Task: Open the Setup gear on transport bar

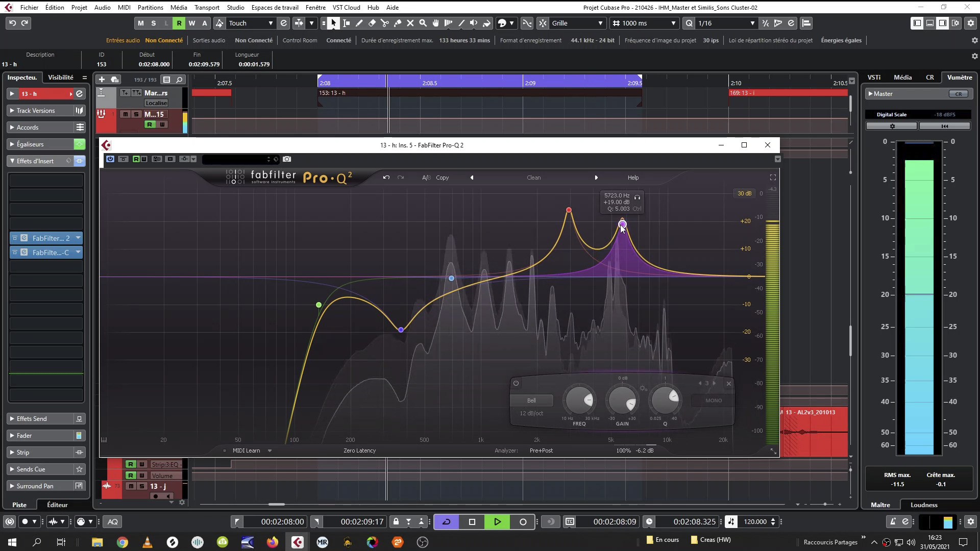Action: point(971,521)
